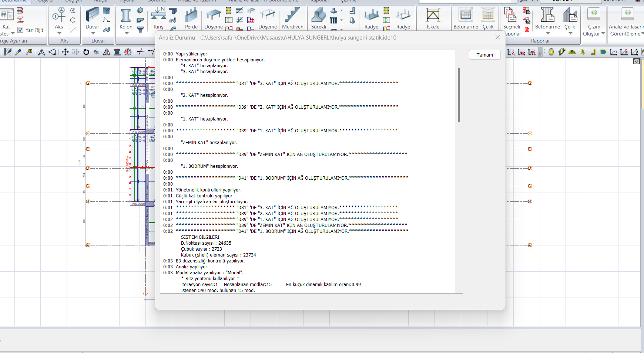
Task: Select the Merdiven stair tool
Action: (293, 18)
